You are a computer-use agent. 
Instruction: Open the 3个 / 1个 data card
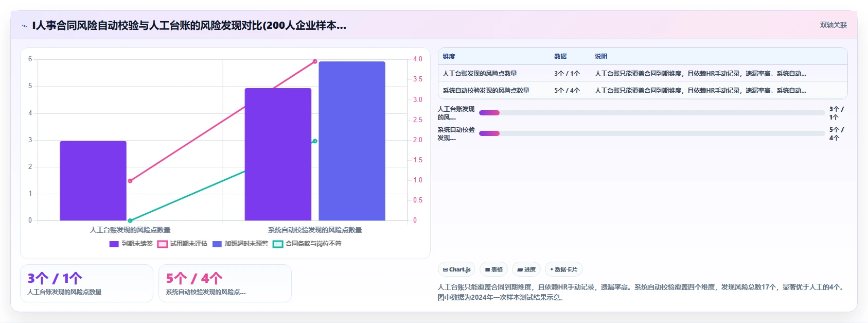86,283
